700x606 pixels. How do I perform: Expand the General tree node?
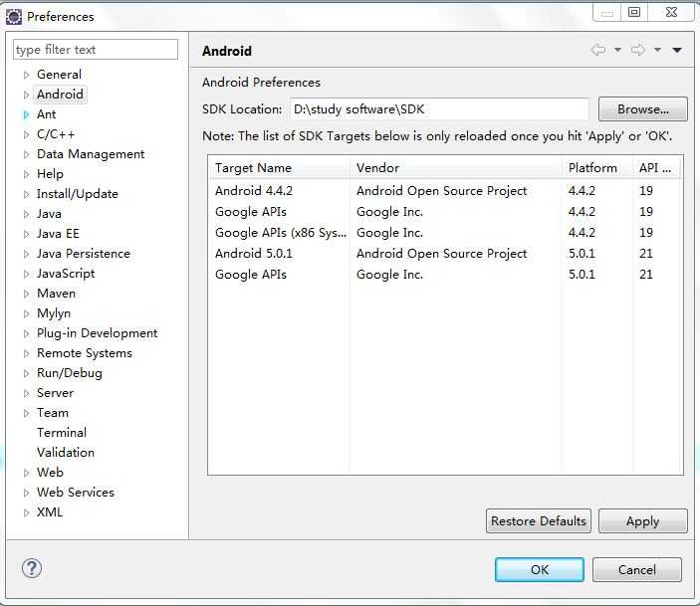point(27,75)
